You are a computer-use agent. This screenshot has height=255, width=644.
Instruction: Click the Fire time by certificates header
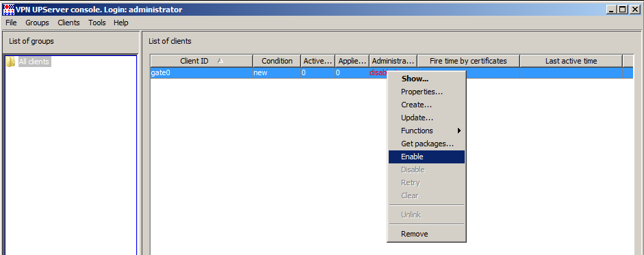click(468, 61)
